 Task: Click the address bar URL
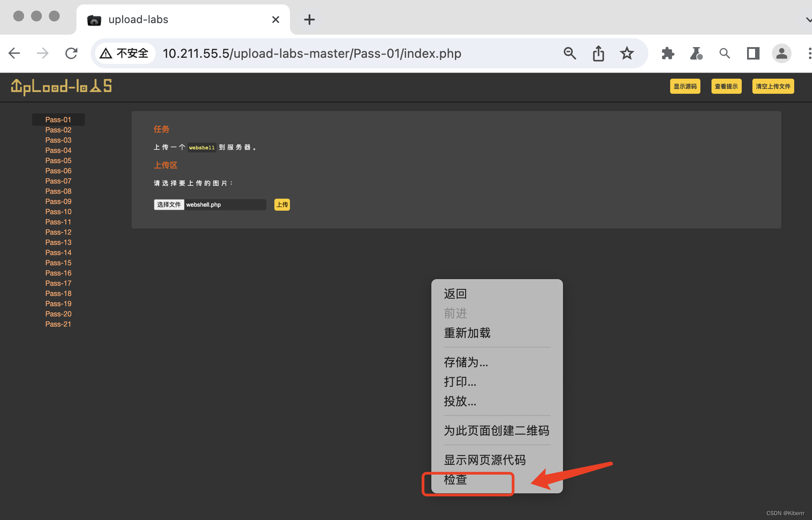coord(312,53)
